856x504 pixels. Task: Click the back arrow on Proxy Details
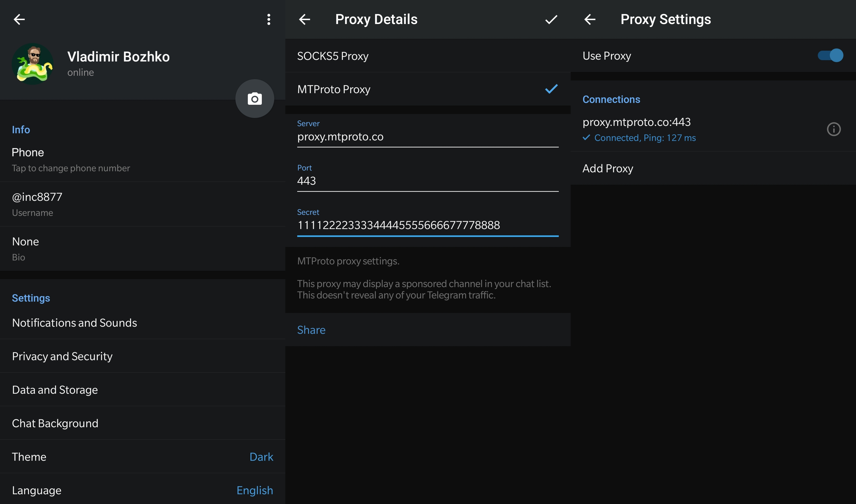[x=304, y=18]
